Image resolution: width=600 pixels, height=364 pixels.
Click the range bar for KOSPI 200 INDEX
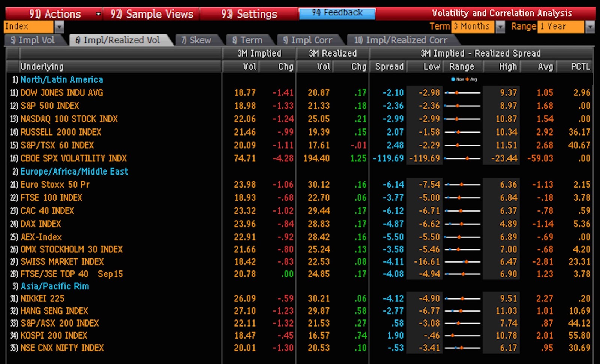pyautogui.click(x=462, y=336)
